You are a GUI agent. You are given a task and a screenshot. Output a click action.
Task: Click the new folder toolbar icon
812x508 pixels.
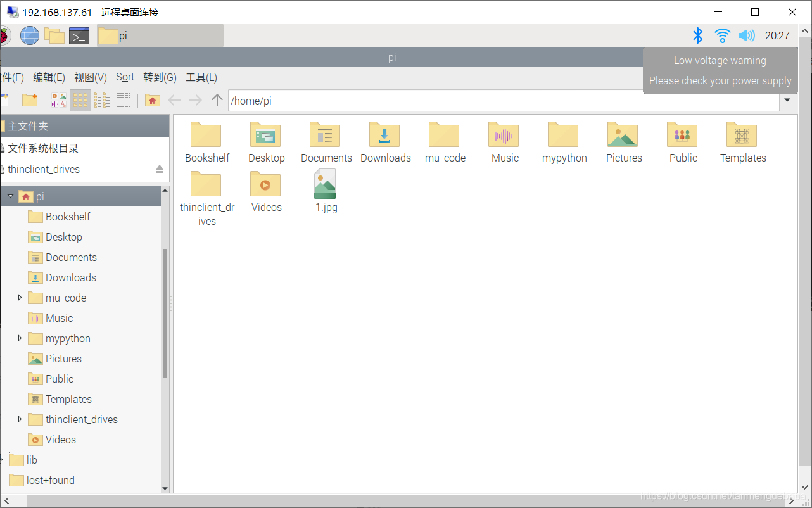click(30, 100)
